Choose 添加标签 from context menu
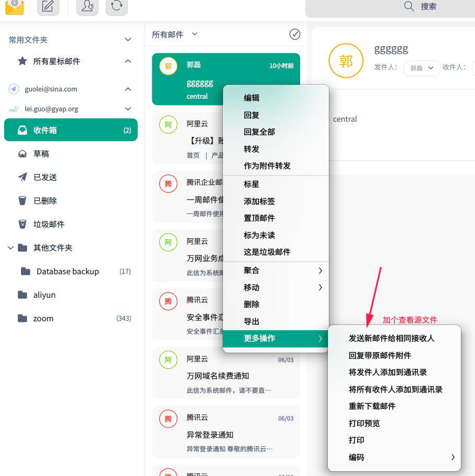The height and width of the screenshot is (476, 475). coord(276,201)
